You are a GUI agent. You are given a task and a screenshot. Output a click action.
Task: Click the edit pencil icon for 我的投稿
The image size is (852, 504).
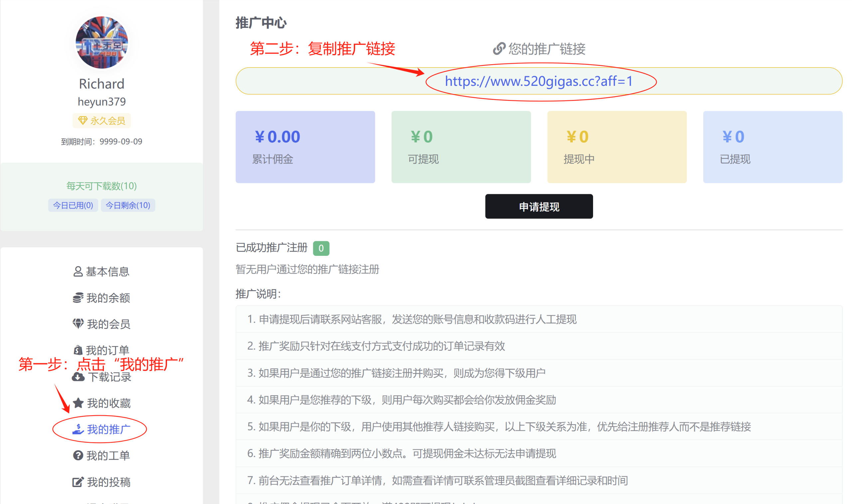[x=78, y=482]
